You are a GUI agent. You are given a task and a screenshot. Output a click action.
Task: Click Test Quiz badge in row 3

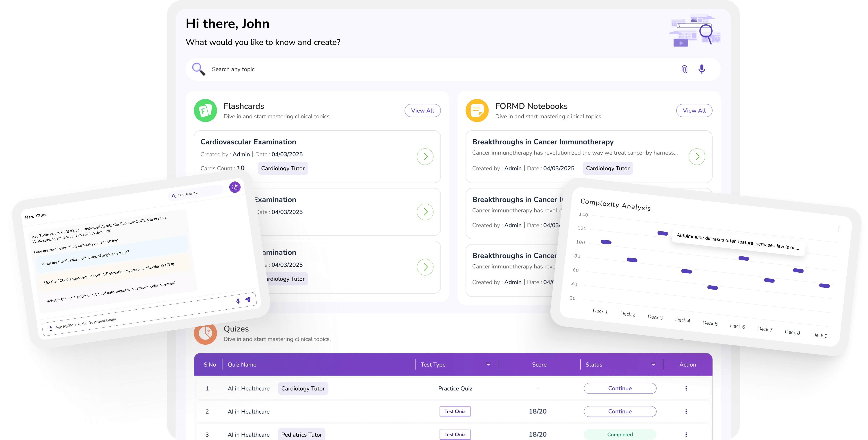tap(455, 435)
